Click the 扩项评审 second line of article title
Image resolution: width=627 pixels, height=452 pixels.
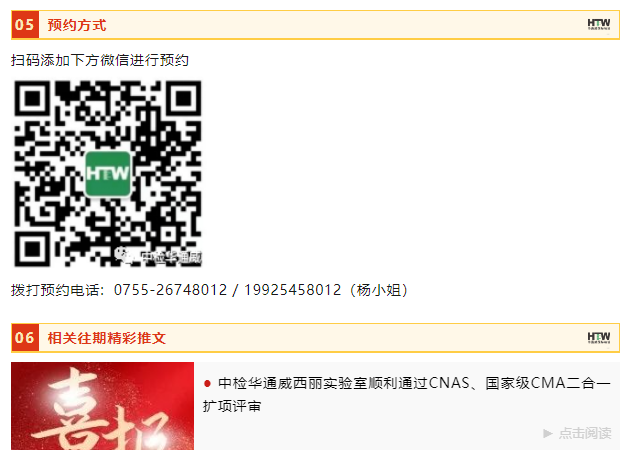[x=232, y=406]
